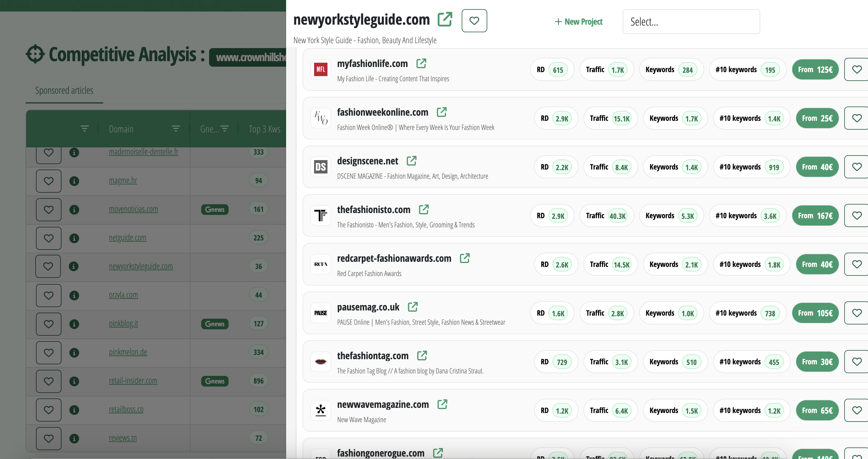
Task: Toggle favorite heart for thefashiontag.com card
Action: pyautogui.click(x=856, y=362)
